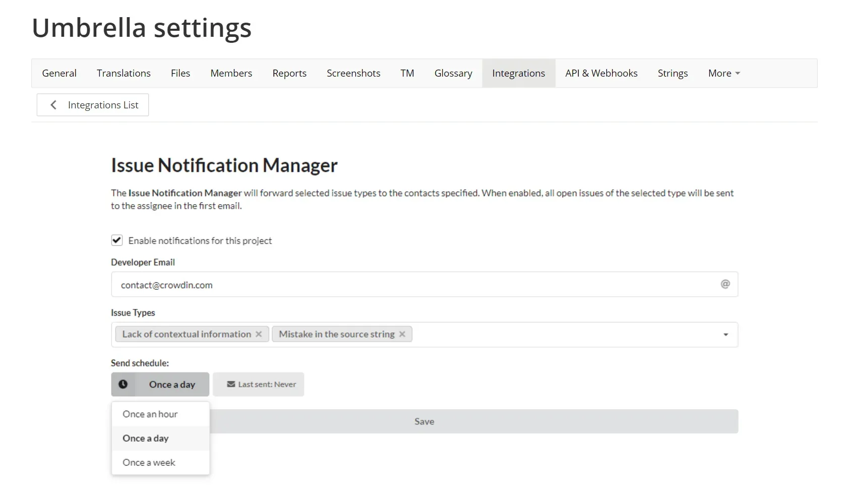Check the Enable notifications for this project box
This screenshot has width=854, height=504.
[116, 240]
